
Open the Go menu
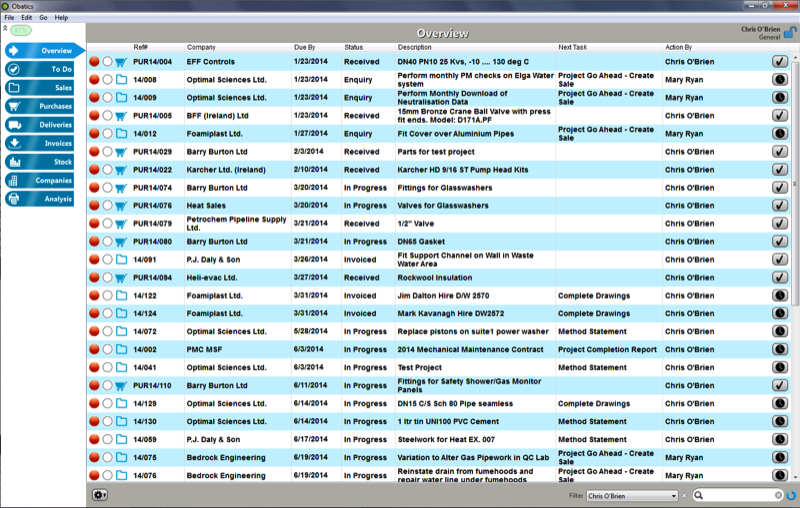click(43, 18)
